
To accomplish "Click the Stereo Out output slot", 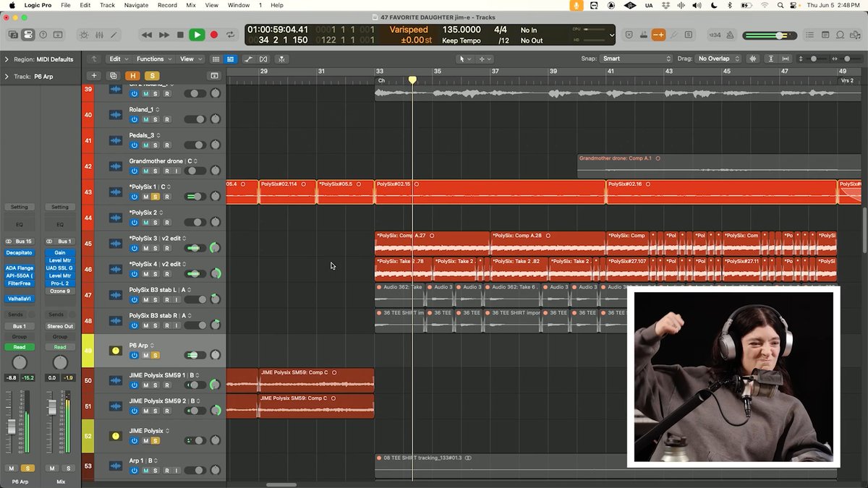I will (x=59, y=326).
